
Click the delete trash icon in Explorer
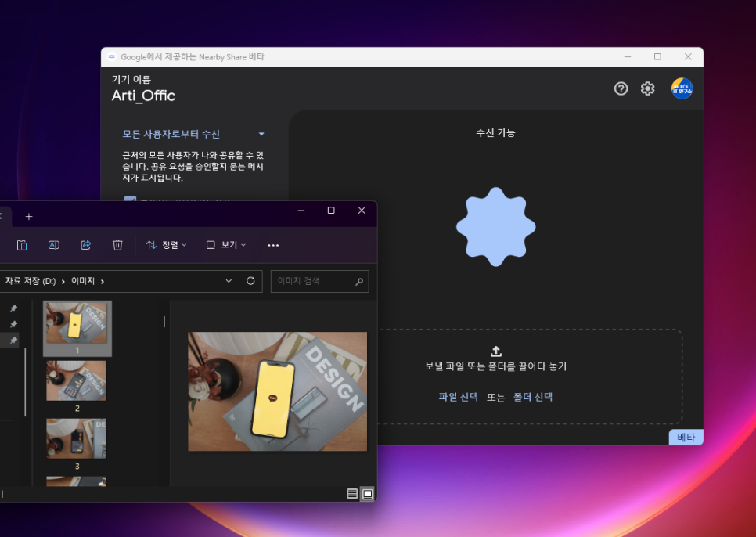pos(117,245)
